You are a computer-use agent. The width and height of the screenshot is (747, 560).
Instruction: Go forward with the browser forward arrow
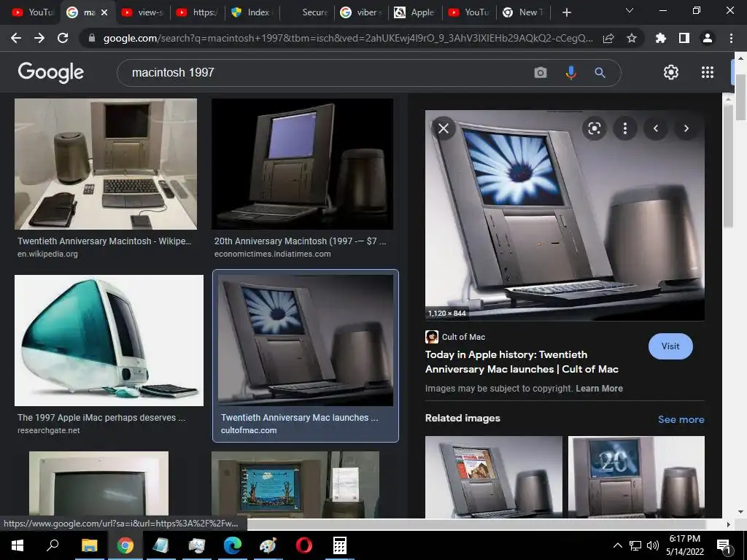(39, 38)
